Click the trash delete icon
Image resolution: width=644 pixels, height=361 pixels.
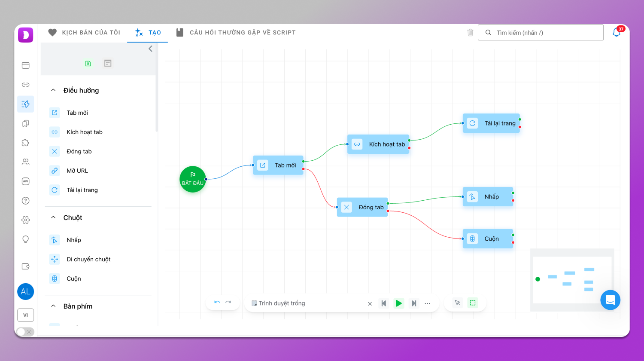(x=470, y=33)
